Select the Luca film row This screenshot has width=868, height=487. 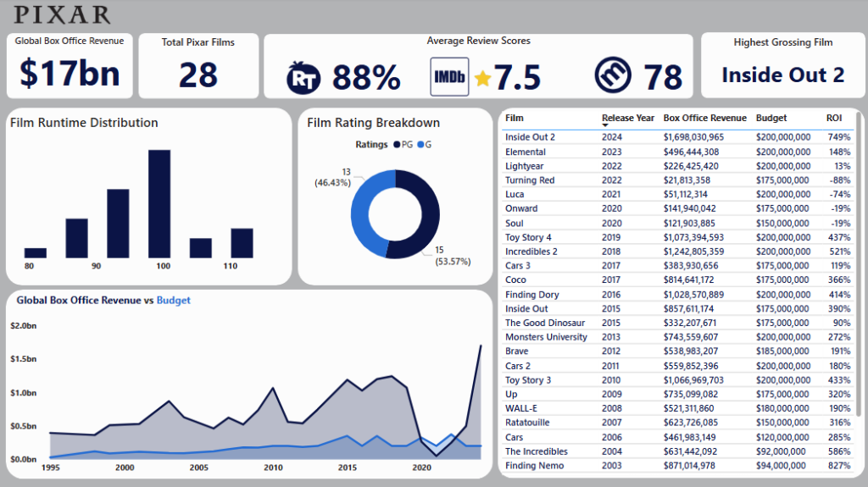pos(677,194)
